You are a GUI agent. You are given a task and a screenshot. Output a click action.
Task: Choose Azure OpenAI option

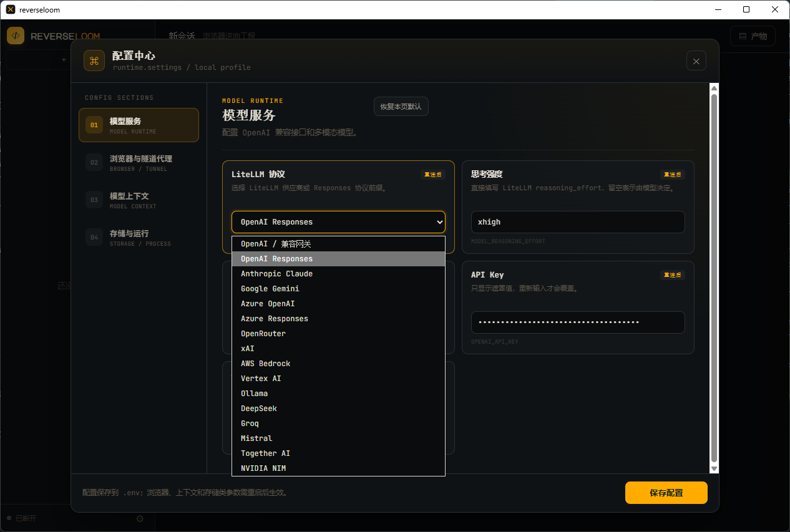click(338, 304)
